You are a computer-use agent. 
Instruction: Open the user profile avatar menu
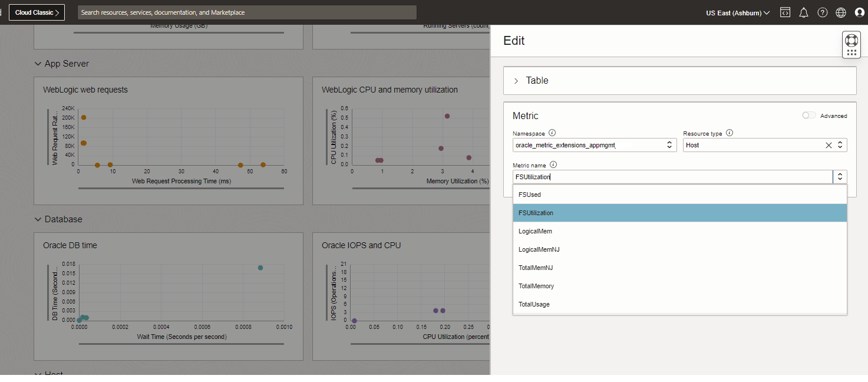click(x=859, y=12)
